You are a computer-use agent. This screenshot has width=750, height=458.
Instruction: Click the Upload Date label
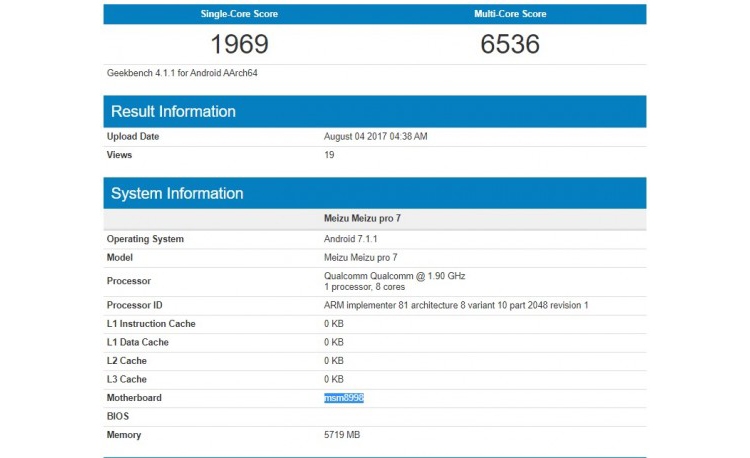tap(133, 136)
